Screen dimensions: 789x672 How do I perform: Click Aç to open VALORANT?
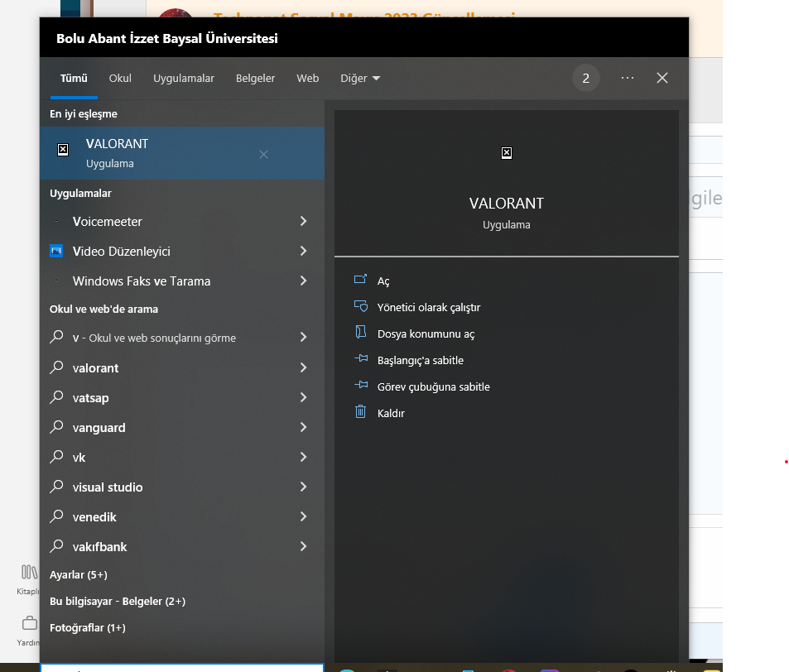(x=383, y=281)
